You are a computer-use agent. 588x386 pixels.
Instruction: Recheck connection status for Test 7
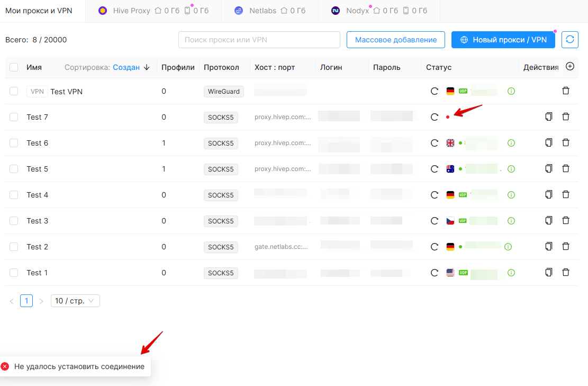(x=434, y=117)
